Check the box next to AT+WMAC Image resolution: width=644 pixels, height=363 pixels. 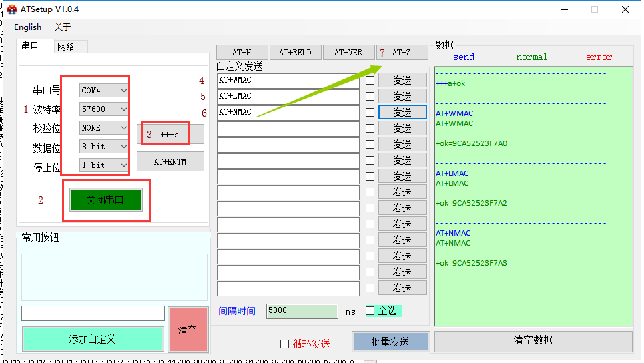pos(370,80)
